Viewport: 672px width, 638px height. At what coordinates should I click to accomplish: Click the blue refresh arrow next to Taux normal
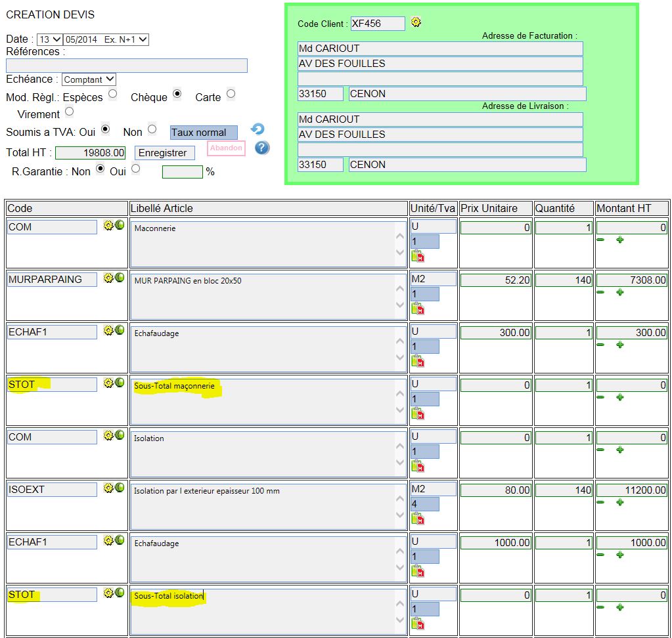(258, 129)
